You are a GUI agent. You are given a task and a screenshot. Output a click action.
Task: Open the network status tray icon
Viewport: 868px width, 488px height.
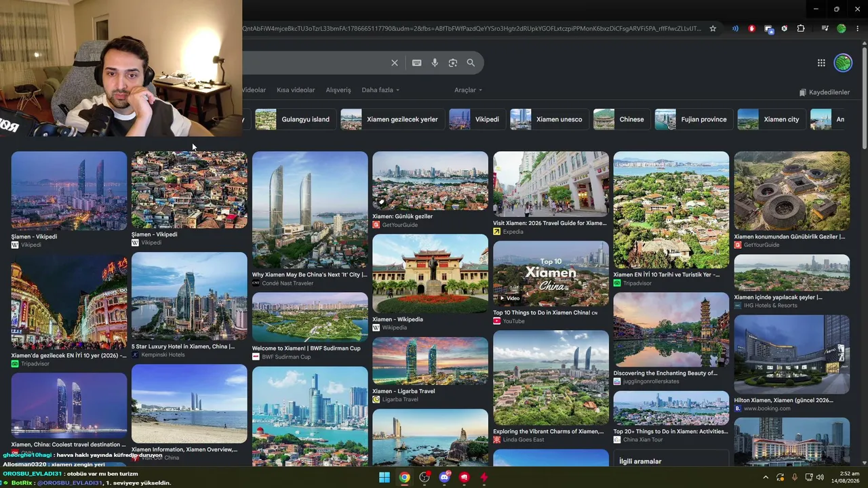[x=809, y=477]
